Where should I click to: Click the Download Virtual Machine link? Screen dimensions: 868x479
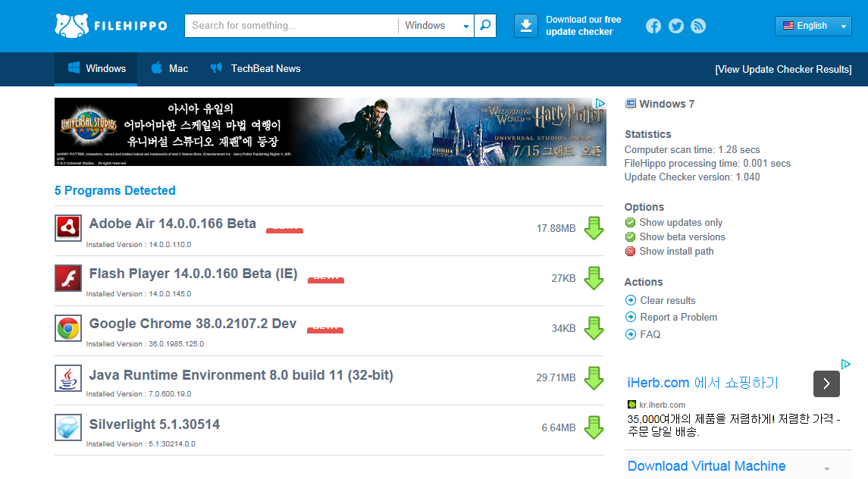pos(707,466)
